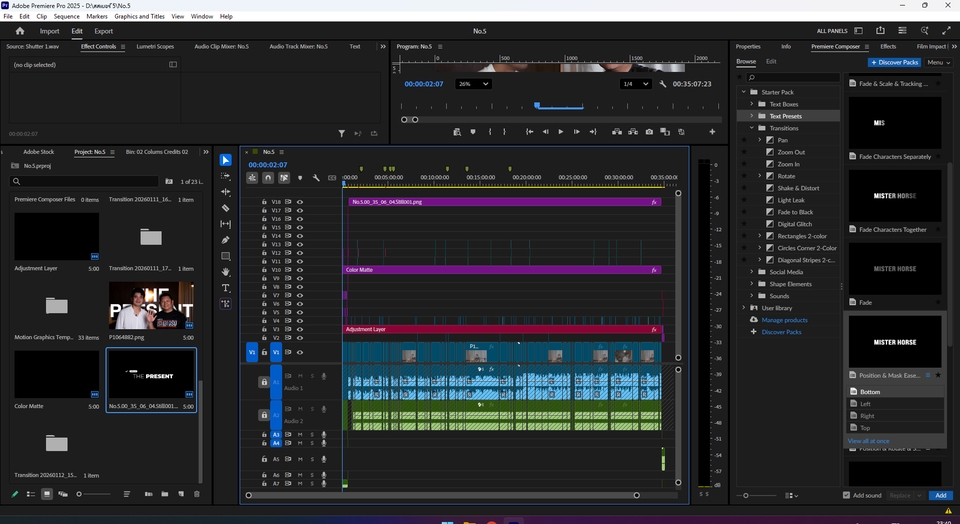Select the Type tool
This screenshot has height=524, width=960.
pyautogui.click(x=226, y=288)
